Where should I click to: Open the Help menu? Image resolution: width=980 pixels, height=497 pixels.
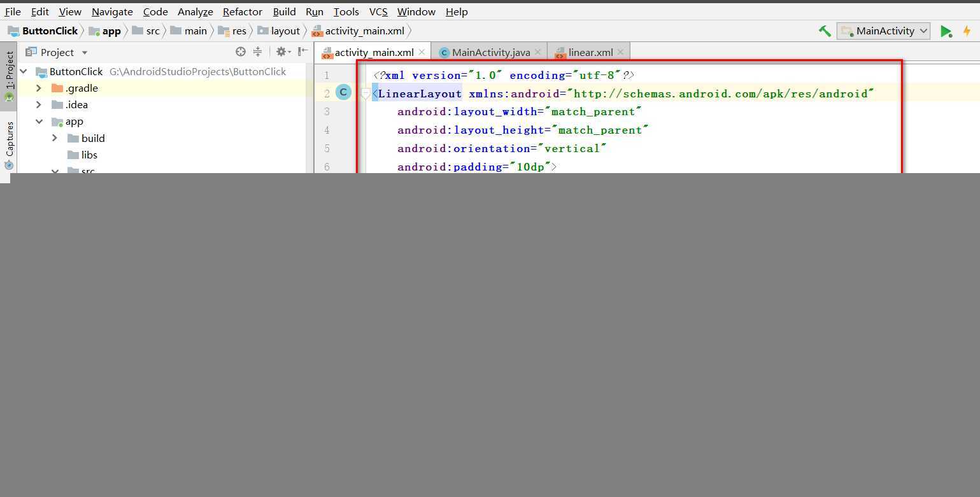tap(457, 11)
